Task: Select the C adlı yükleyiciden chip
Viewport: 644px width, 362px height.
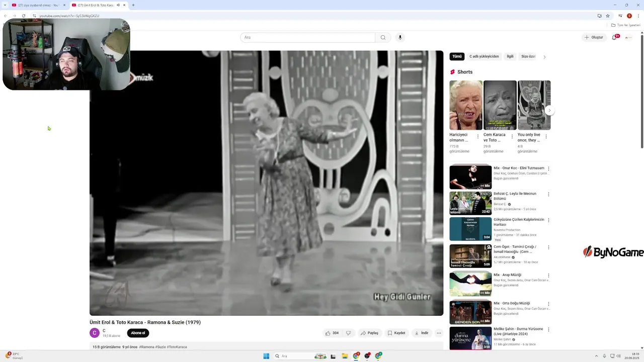Action: 484,56
